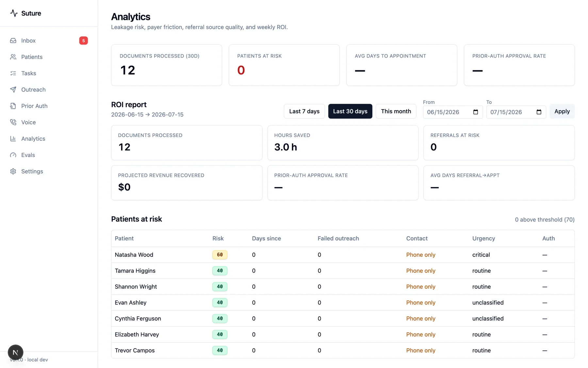
Task: Click the Hours Saved 3.0 h card
Action: 343,143
